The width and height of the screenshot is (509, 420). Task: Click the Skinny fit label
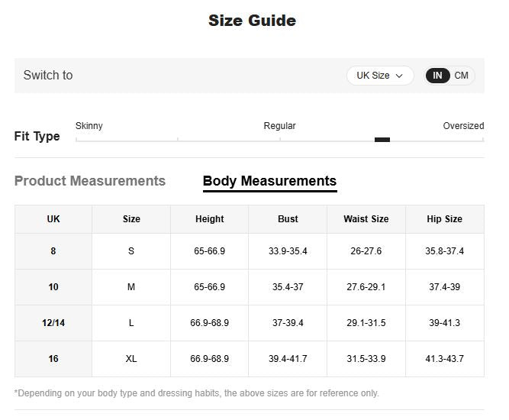coord(89,126)
